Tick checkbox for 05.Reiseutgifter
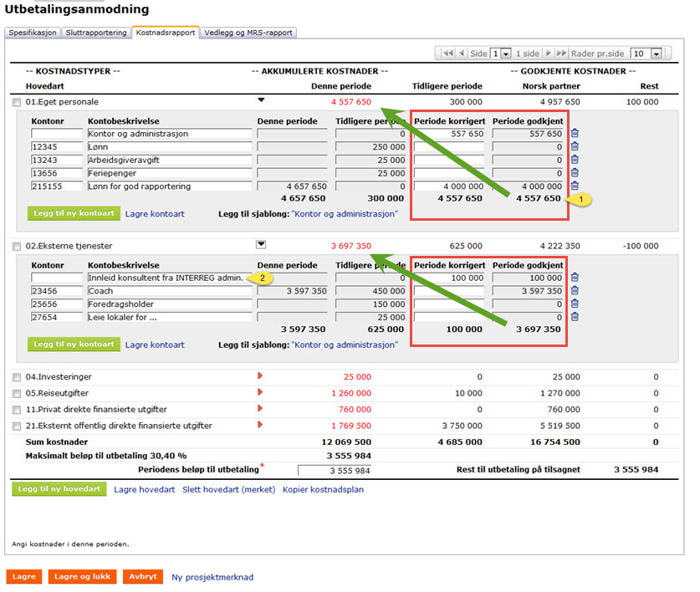The image size is (700, 592). point(17,394)
